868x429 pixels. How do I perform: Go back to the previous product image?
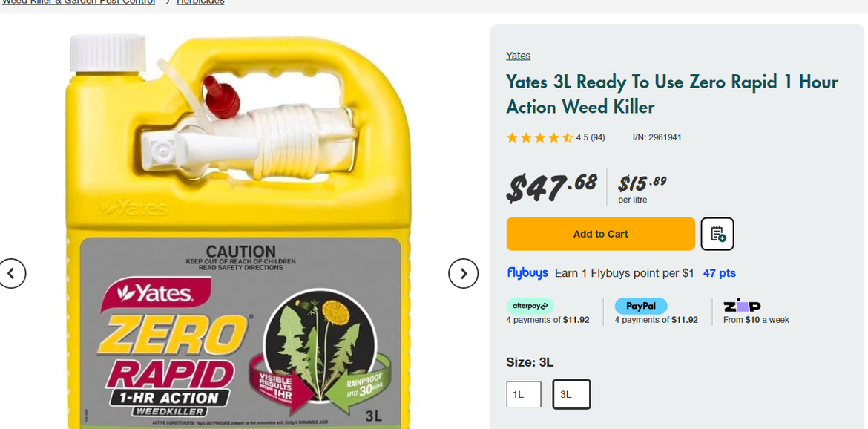[11, 274]
